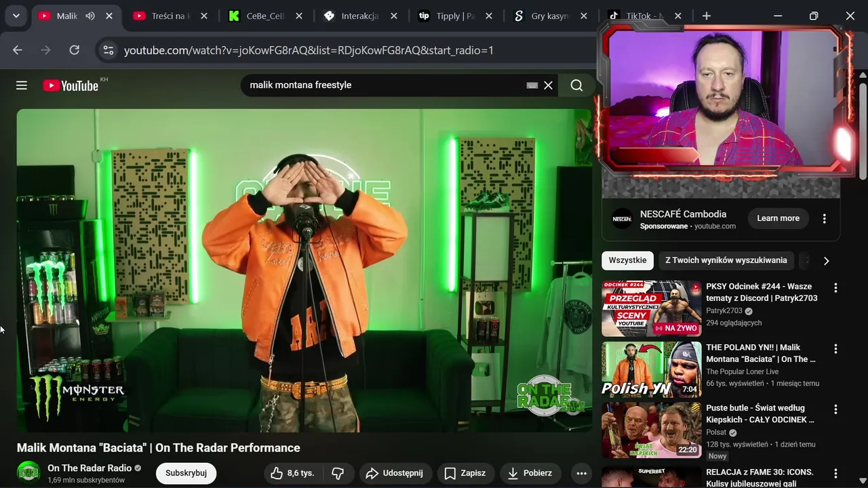The height and width of the screenshot is (488, 868).
Task: Go back to the previous page
Action: [18, 50]
